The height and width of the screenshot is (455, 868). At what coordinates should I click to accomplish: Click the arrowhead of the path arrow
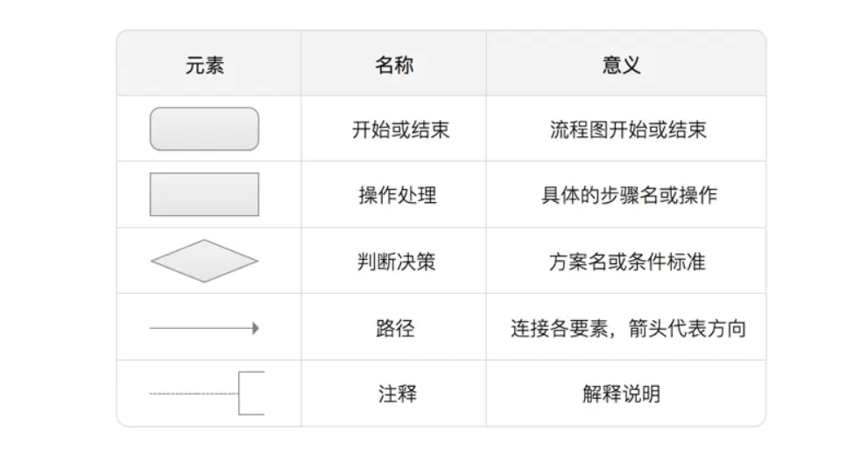click(256, 328)
